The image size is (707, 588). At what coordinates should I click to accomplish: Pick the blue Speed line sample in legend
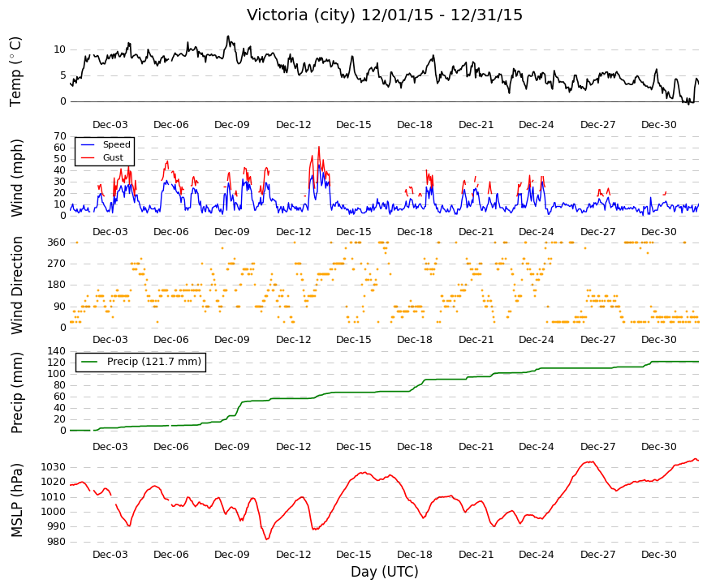[x=88, y=144]
